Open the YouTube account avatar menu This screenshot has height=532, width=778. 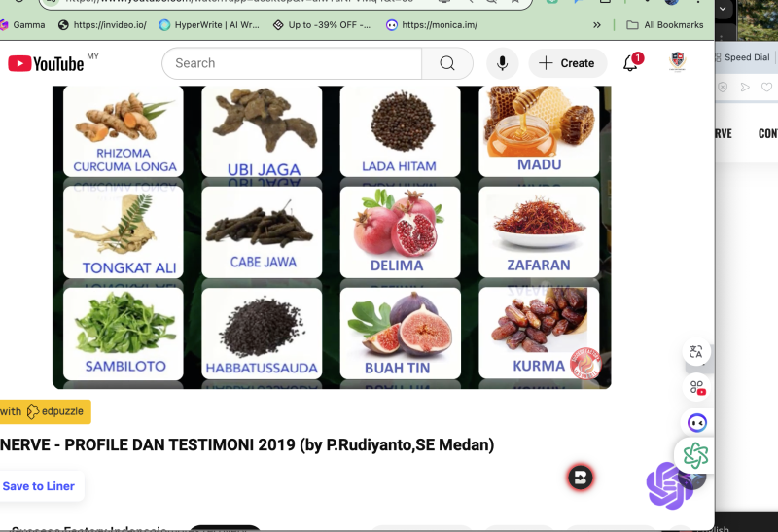[678, 62]
